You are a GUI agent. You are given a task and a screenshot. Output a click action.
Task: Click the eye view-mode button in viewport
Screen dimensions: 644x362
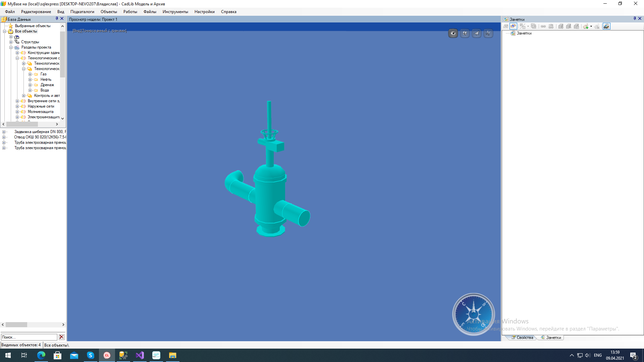[x=453, y=33]
